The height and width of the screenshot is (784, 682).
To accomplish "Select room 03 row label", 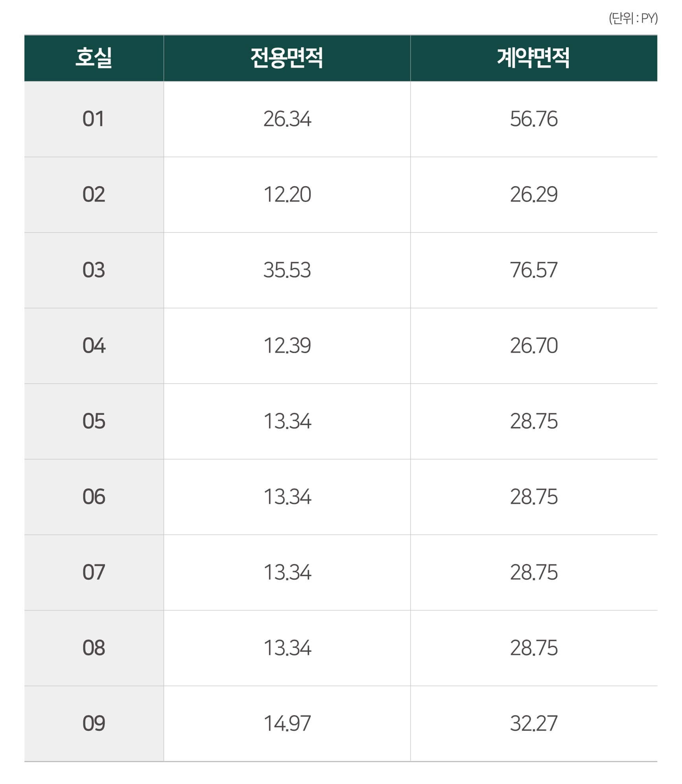I will click(x=94, y=270).
